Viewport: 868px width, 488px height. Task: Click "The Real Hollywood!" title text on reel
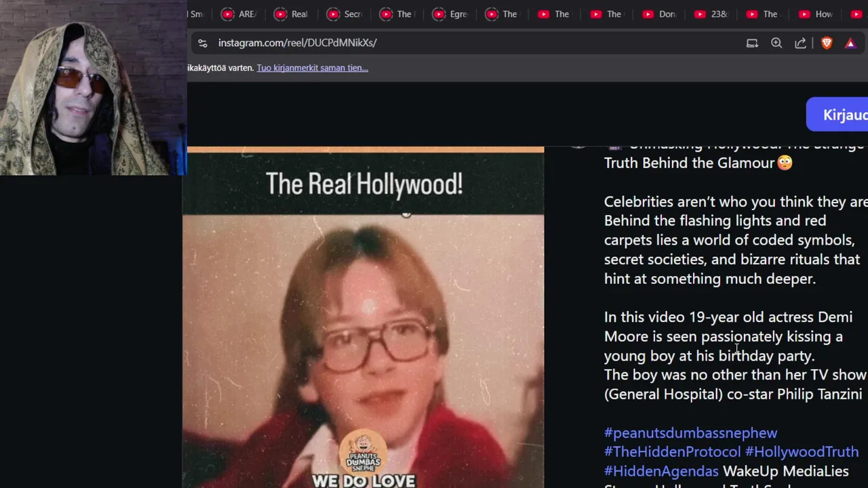pos(364,184)
